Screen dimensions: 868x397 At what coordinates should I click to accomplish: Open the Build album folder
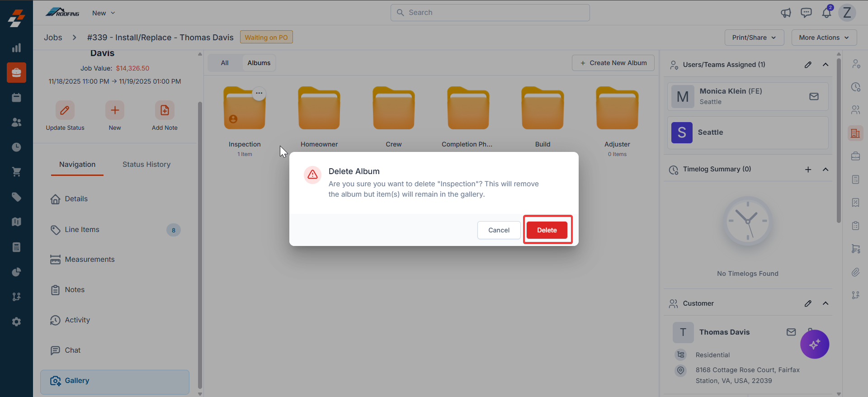[542, 108]
